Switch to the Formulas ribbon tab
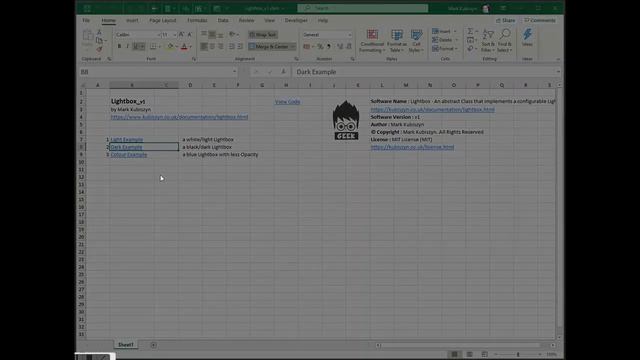640x360 pixels. (197, 20)
